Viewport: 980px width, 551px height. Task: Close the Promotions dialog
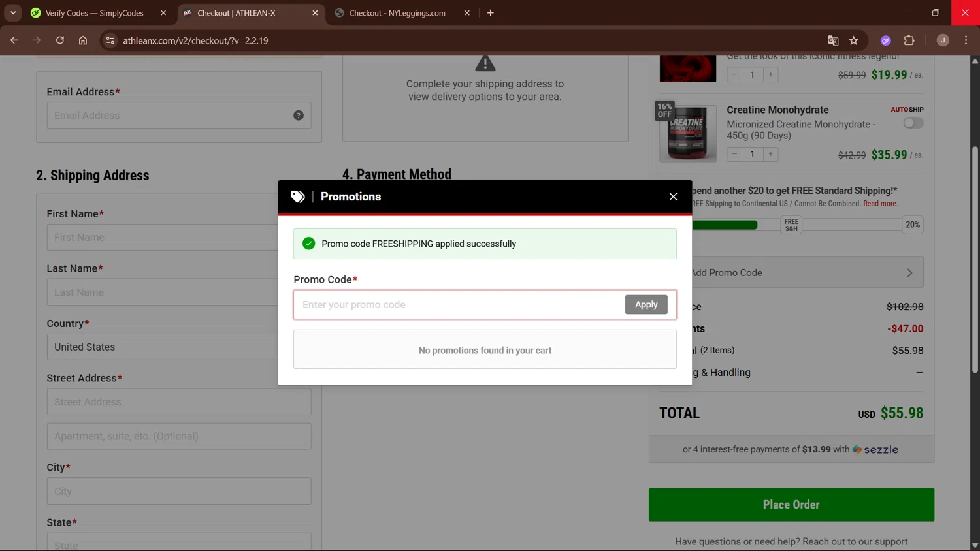pyautogui.click(x=673, y=197)
